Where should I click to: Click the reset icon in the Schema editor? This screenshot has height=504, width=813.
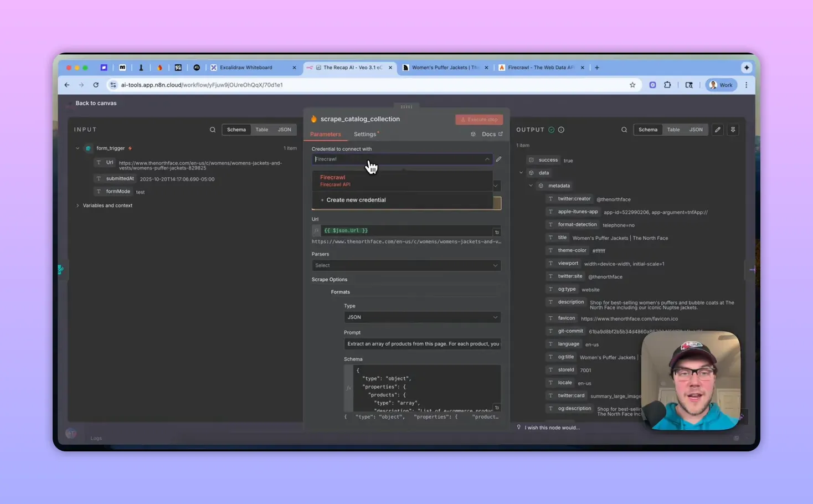[x=497, y=408]
